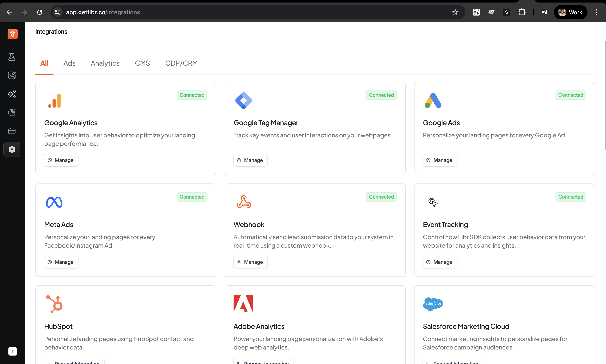Click the settings gear sidebar icon

point(12,149)
